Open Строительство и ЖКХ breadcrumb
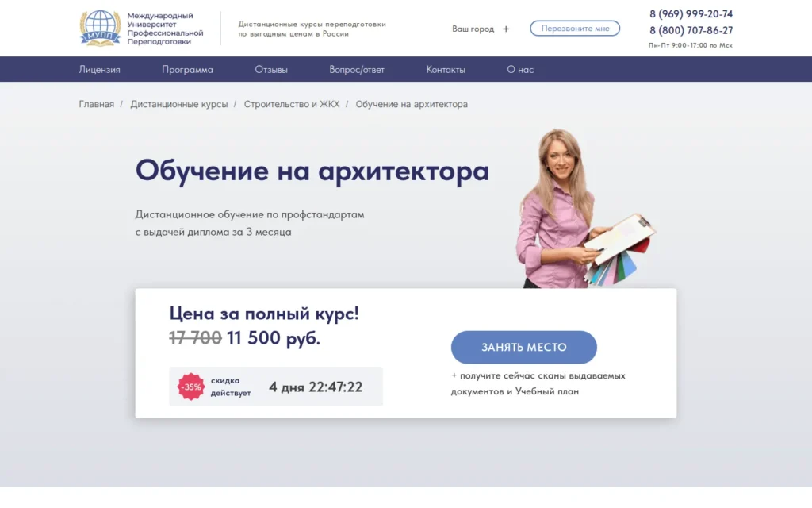812x508 pixels. pyautogui.click(x=292, y=104)
